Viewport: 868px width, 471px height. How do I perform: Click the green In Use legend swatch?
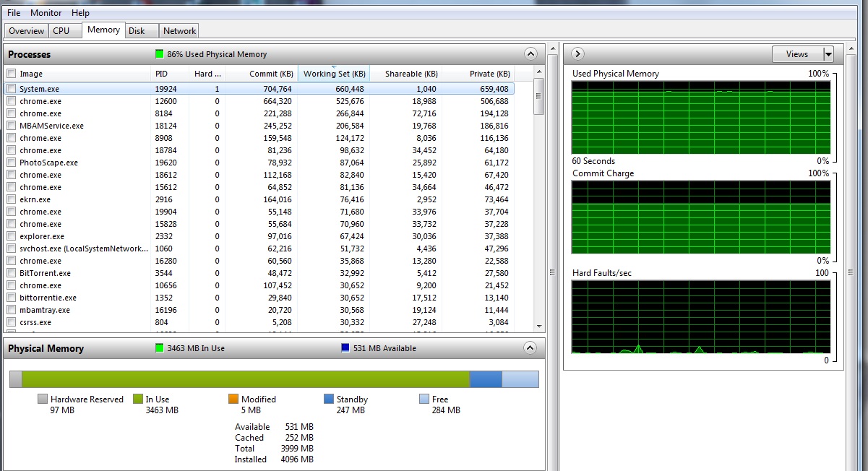tap(138, 399)
